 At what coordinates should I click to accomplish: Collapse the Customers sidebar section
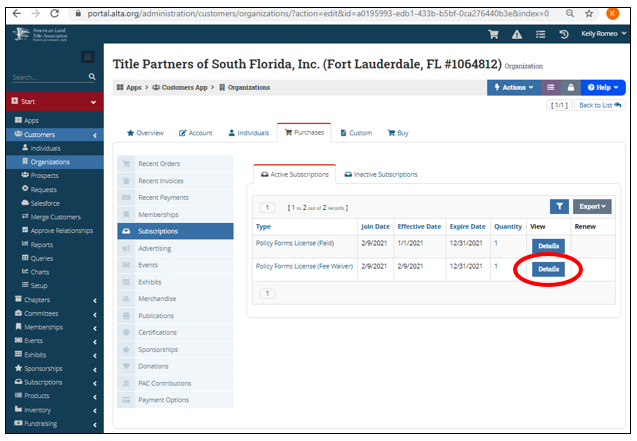[x=55, y=134]
